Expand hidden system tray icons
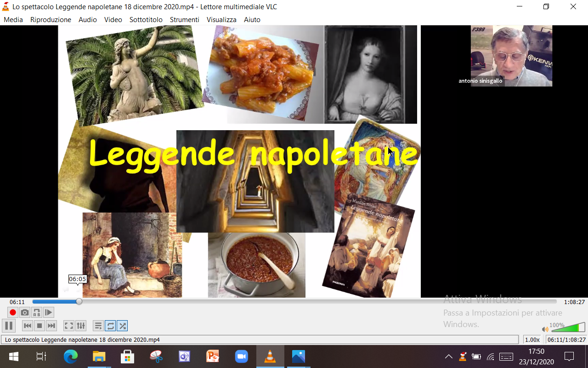Image resolution: width=588 pixels, height=368 pixels. tap(449, 356)
